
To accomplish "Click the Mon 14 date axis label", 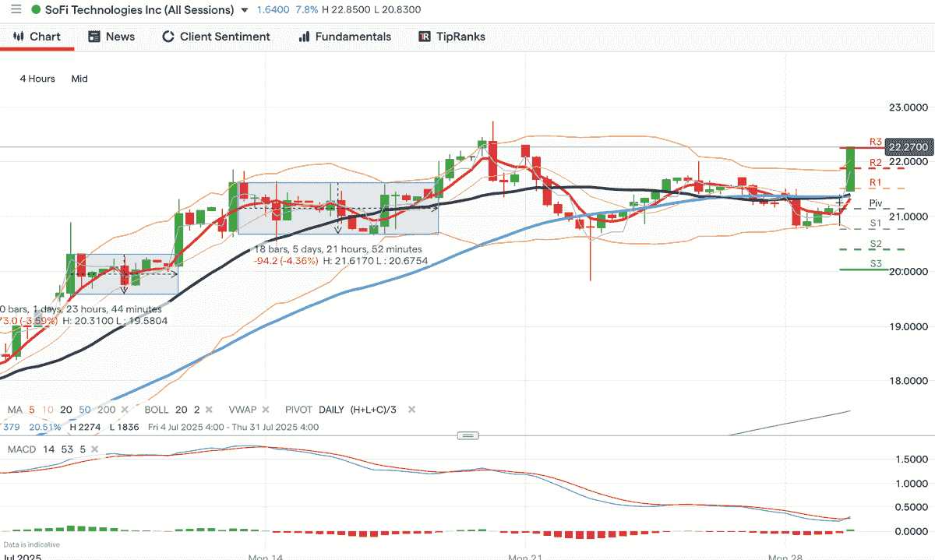I will coord(265,557).
